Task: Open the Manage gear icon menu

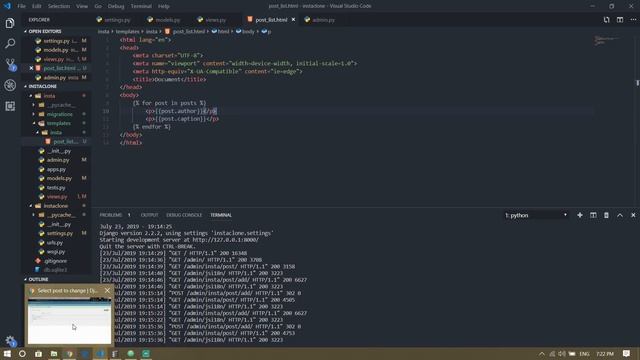Action: click(10, 340)
